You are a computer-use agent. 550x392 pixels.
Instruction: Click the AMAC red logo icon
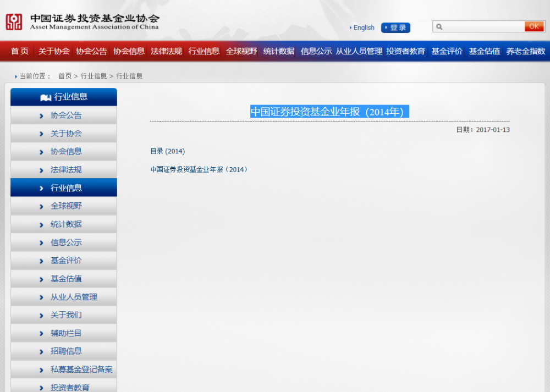click(14, 22)
